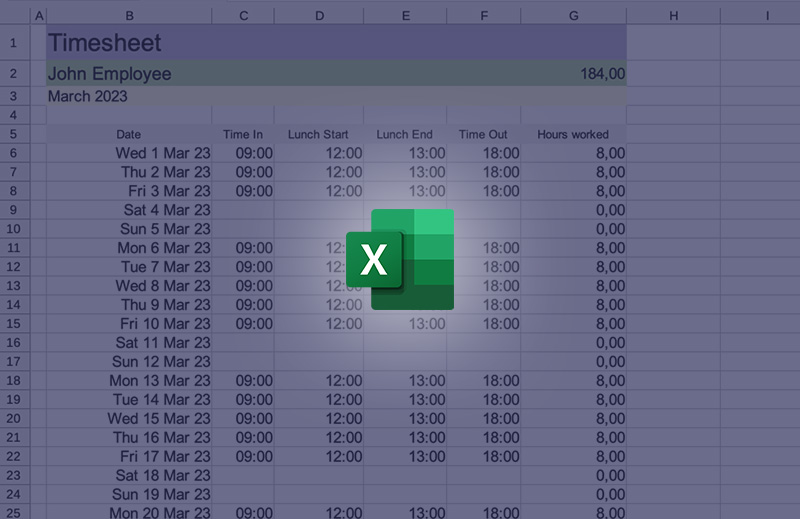Select the Mon 6 Mar 23 date cell
800x519 pixels.
129,248
